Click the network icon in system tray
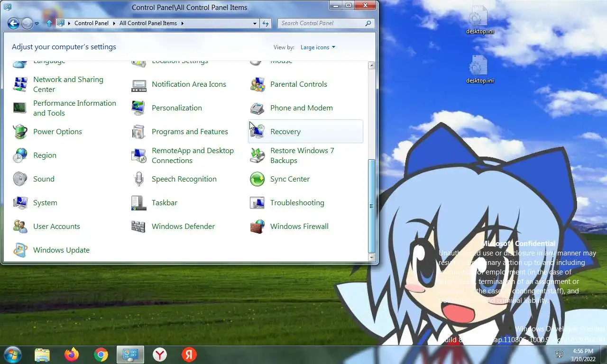This screenshot has width=607, height=364. click(559, 355)
